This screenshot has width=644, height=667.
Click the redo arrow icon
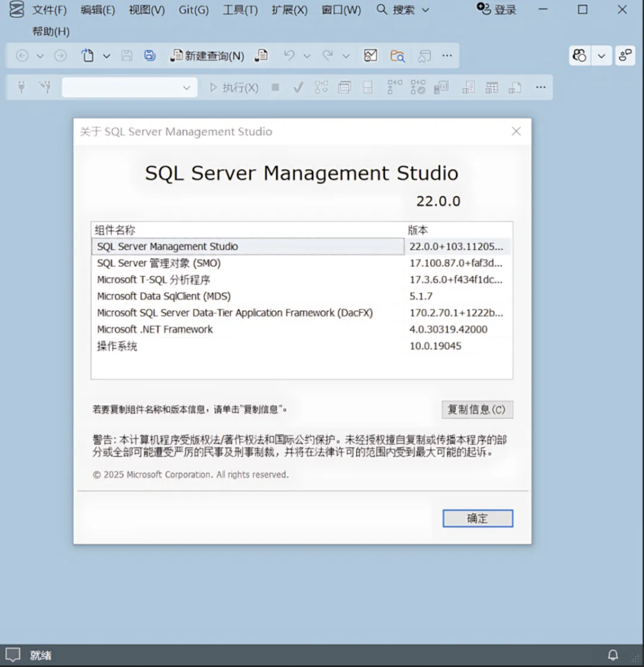[x=328, y=55]
